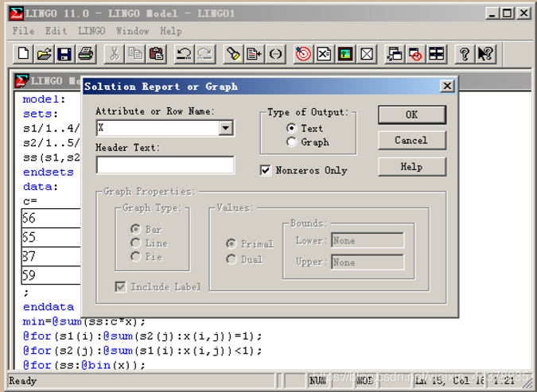Click the '@for(s2(j):@sum' constraint line
This screenshot has width=537, height=392.
point(142,351)
